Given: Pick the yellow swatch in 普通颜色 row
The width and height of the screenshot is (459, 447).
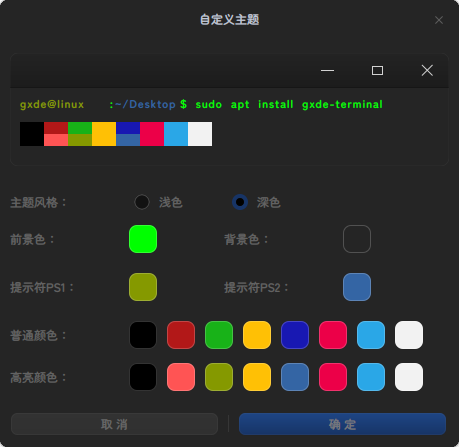Looking at the screenshot, I should [257, 335].
